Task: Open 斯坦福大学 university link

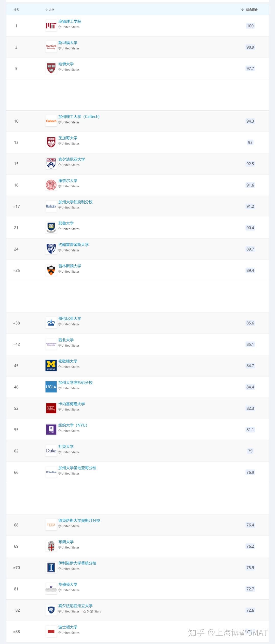Action: [68, 43]
